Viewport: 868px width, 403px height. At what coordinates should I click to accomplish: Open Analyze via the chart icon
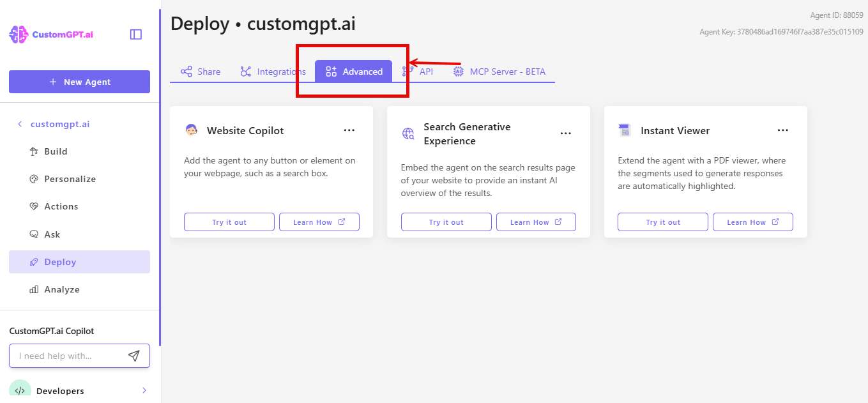[x=35, y=289]
